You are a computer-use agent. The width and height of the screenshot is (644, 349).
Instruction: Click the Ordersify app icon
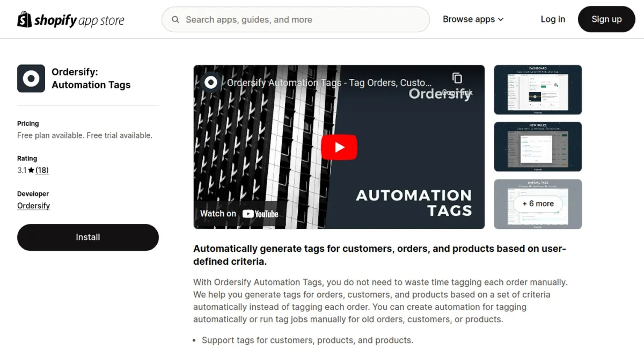[31, 78]
